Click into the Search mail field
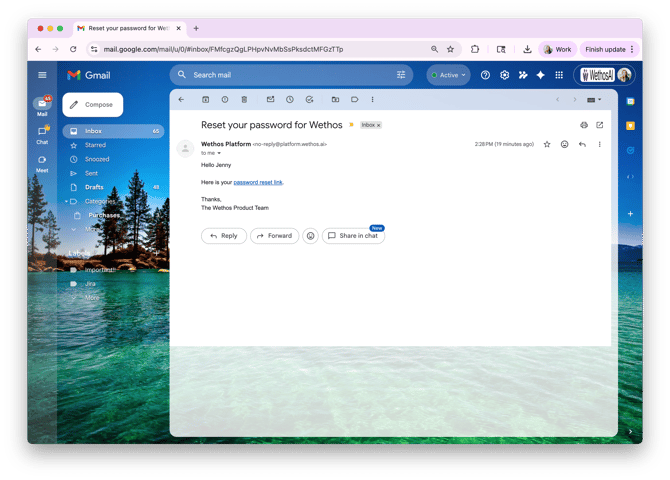Image resolution: width=670 pixels, height=480 pixels. click(x=290, y=75)
